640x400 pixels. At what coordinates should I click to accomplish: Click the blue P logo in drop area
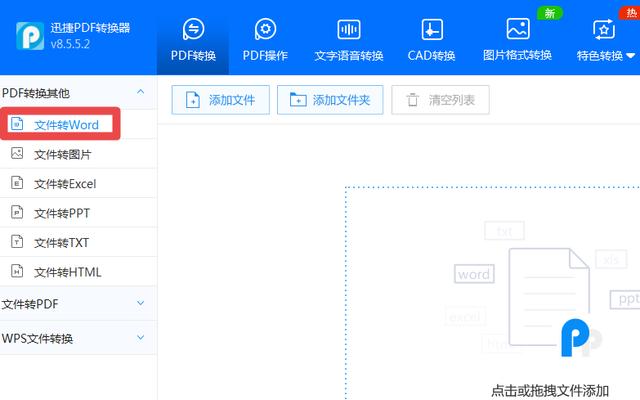click(x=576, y=338)
